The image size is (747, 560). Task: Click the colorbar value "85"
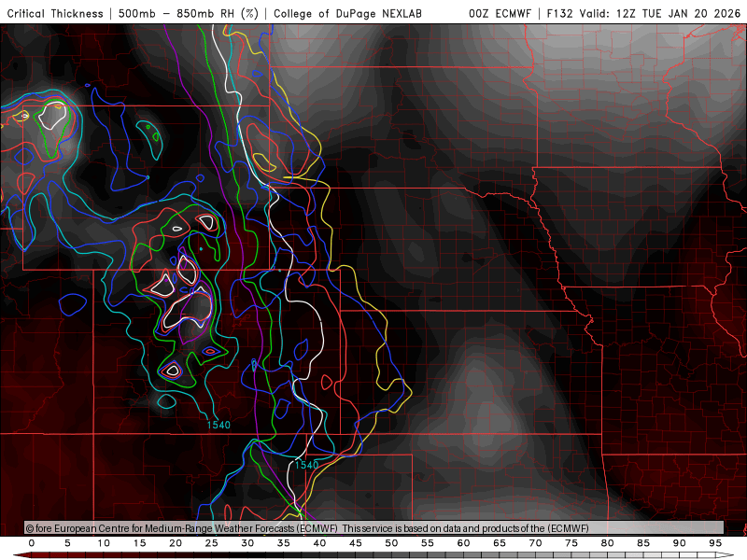click(643, 543)
